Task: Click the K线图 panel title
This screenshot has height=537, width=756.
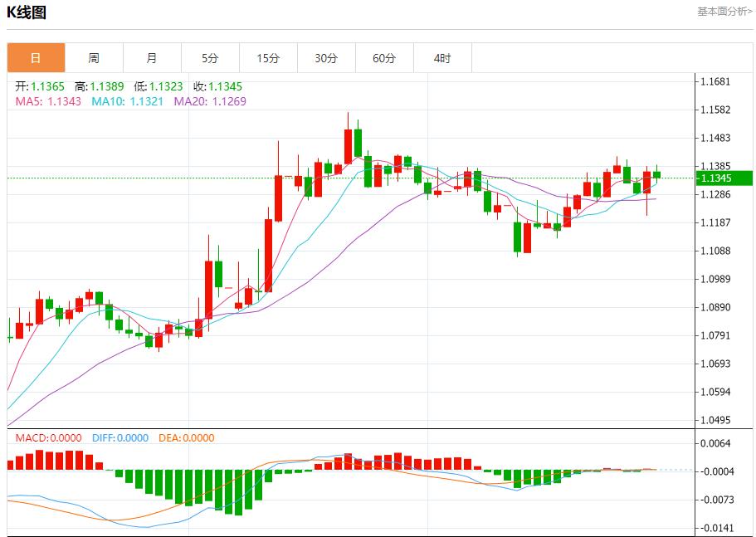Action: (27, 12)
